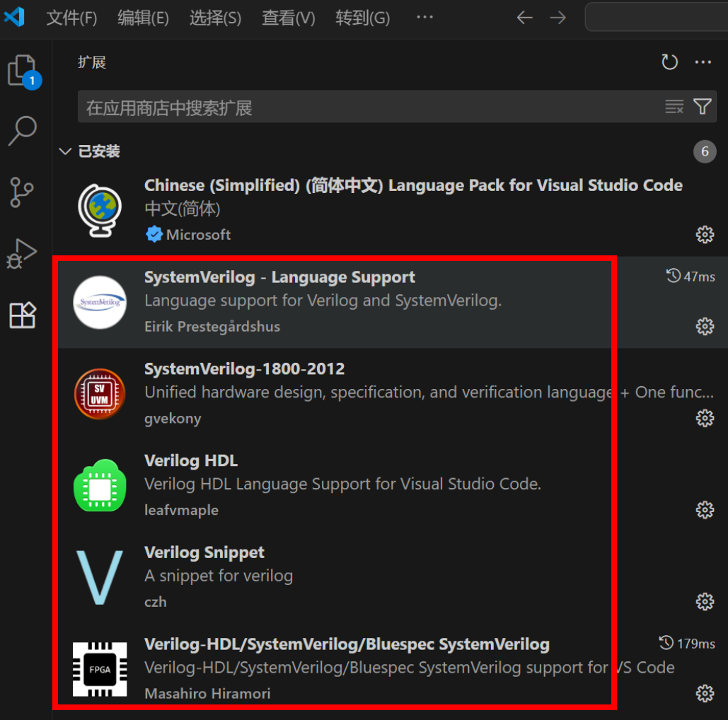Viewport: 728px width, 720px height.
Task: Click the VS Code logo icon
Action: pos(14,17)
